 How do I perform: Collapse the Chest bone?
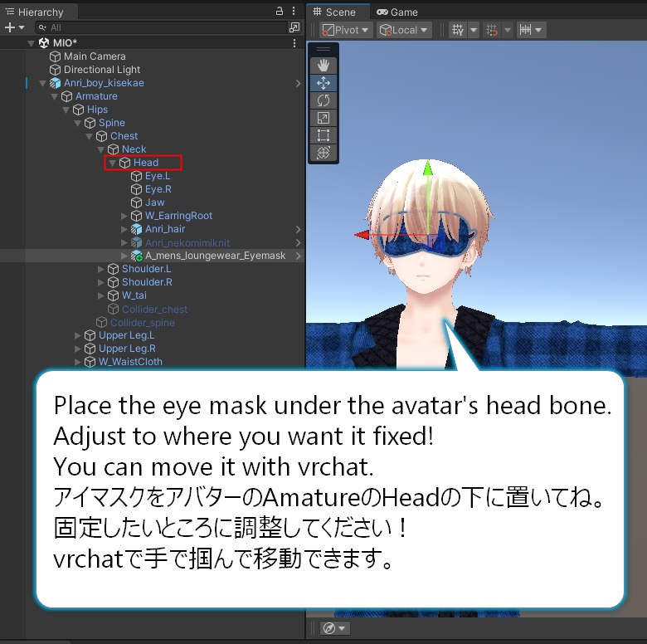point(89,136)
